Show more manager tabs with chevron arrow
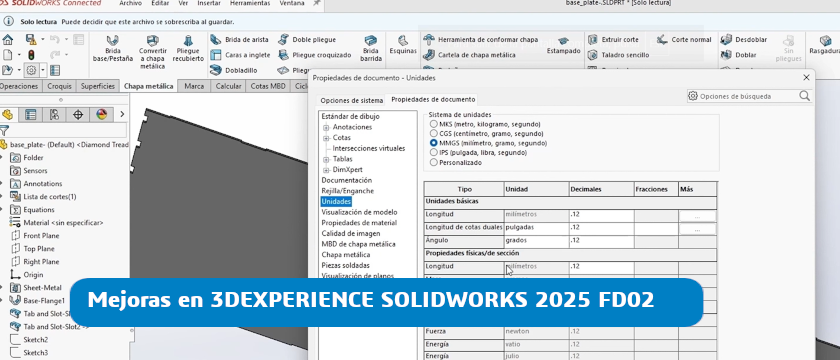The image size is (840, 360). 122,114
